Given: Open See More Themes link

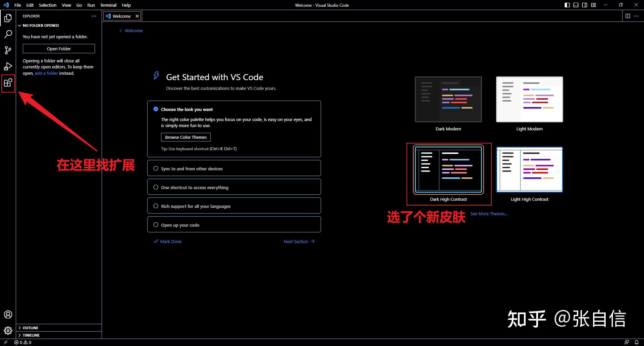Looking at the screenshot, I should pyautogui.click(x=489, y=214).
